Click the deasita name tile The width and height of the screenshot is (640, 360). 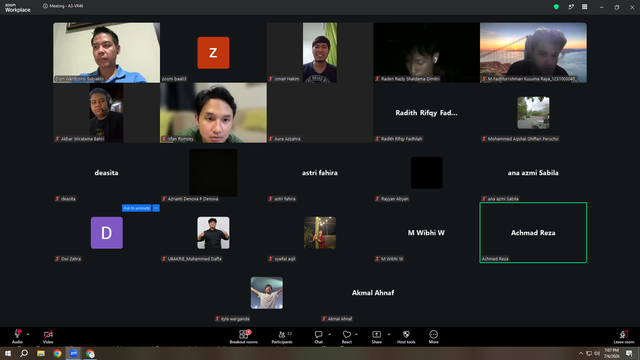[107, 173]
